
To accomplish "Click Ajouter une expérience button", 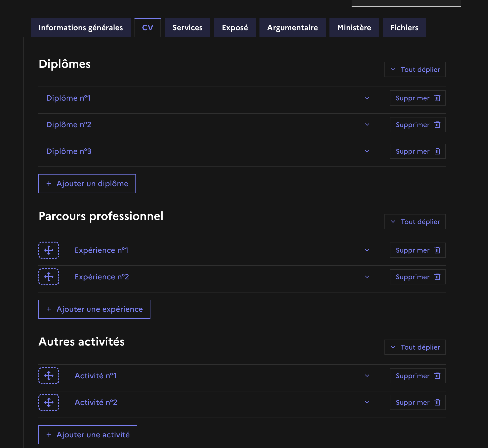I will click(x=94, y=309).
